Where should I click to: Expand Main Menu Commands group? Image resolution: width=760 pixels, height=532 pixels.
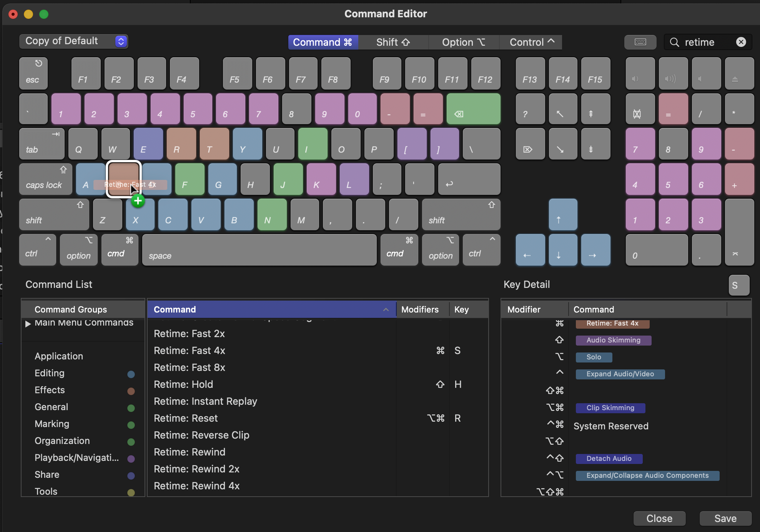[28, 324]
